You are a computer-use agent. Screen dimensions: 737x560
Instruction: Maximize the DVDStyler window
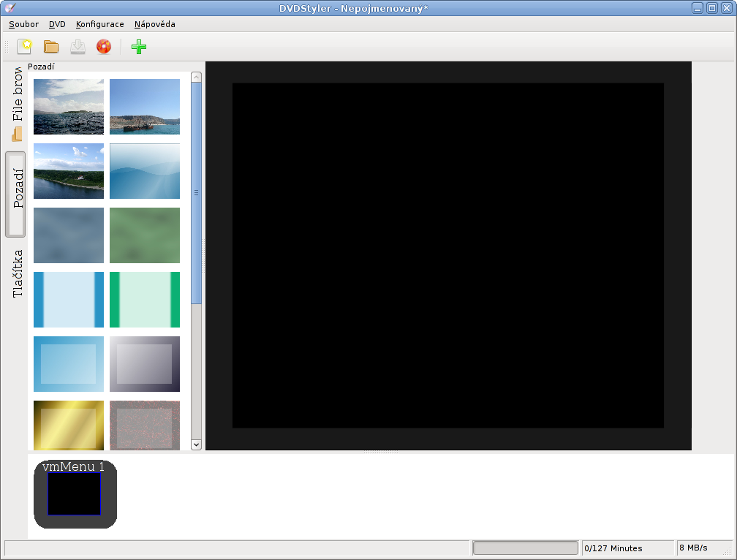(711, 8)
